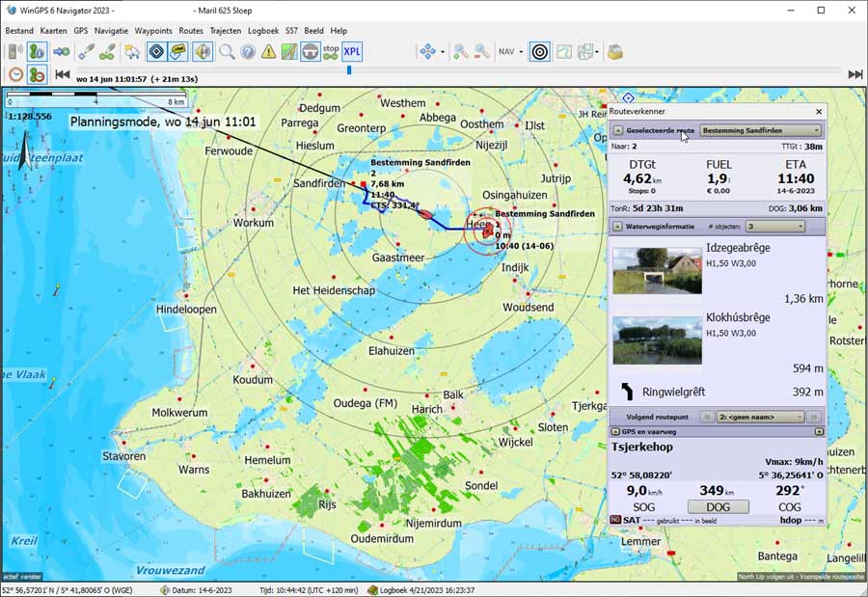Zoom in with green plus magnifier
This screenshot has width=868, height=597.
[x=461, y=52]
